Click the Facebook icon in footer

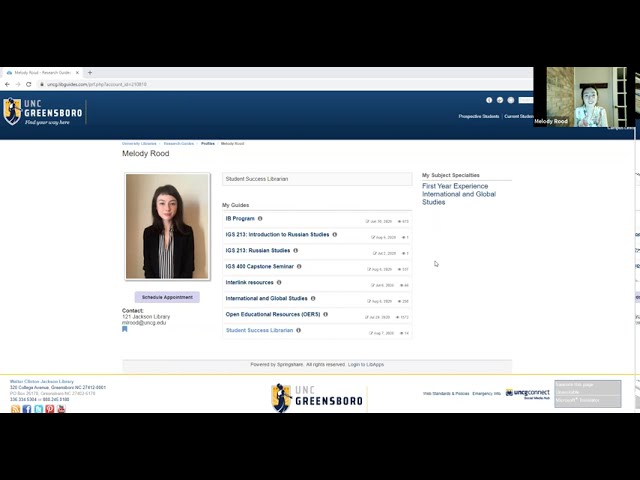(27, 409)
